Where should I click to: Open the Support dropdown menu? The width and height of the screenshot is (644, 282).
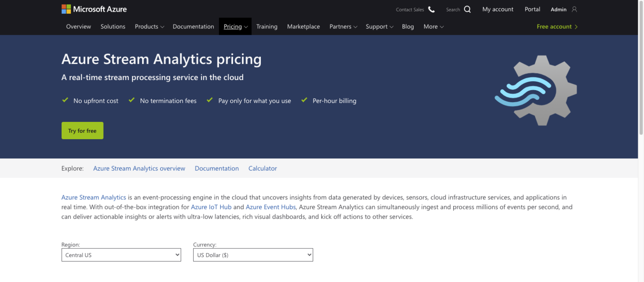point(379,26)
